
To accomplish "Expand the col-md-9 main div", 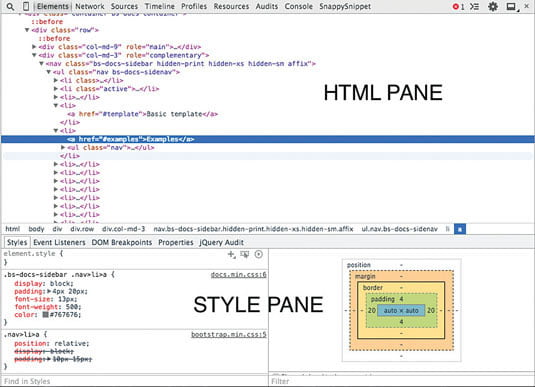I will pos(34,47).
